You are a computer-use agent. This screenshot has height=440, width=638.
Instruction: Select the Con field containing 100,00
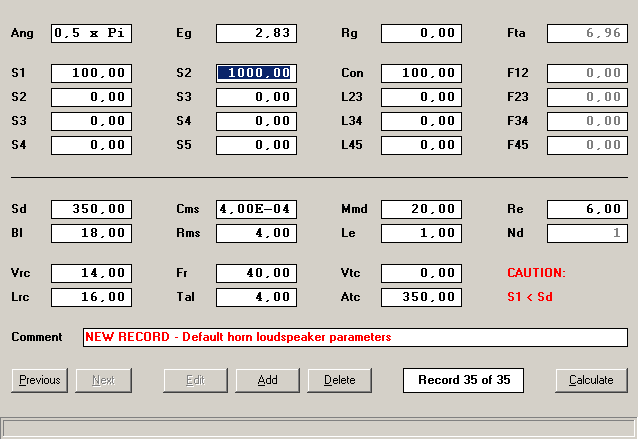point(422,73)
